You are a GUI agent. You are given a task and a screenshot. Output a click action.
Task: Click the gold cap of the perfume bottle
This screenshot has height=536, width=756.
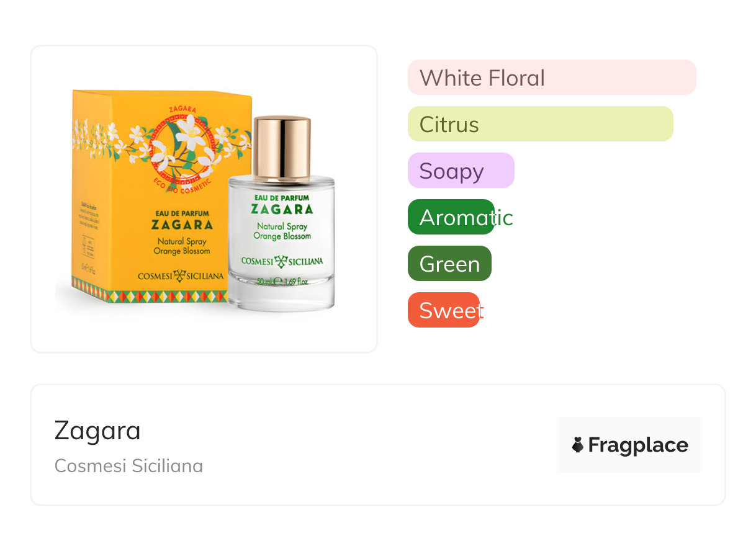(x=282, y=145)
